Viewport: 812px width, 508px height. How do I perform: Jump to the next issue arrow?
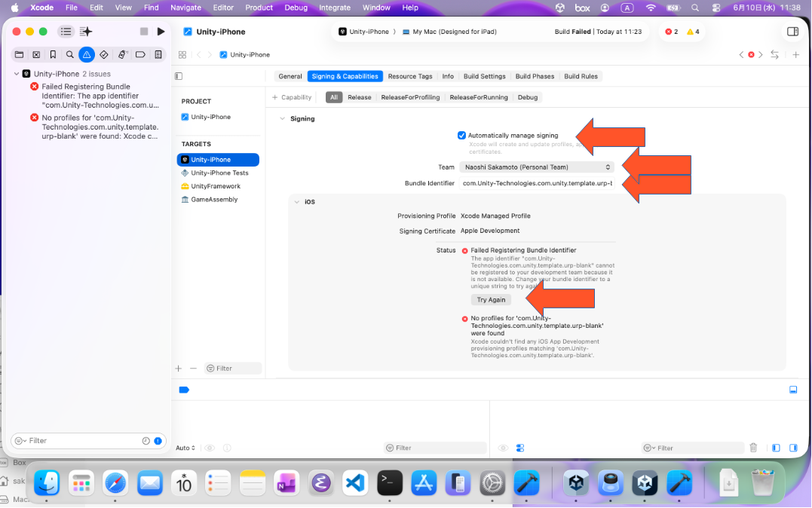click(761, 54)
